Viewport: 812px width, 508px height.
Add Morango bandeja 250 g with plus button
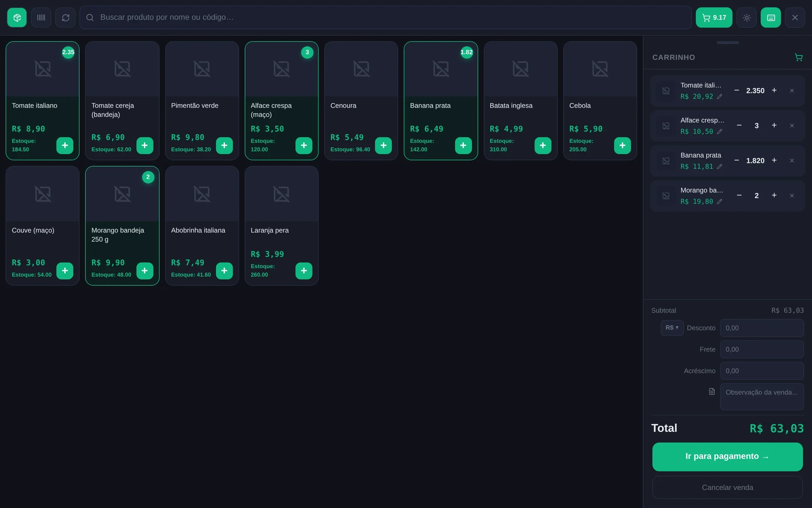[x=145, y=271]
